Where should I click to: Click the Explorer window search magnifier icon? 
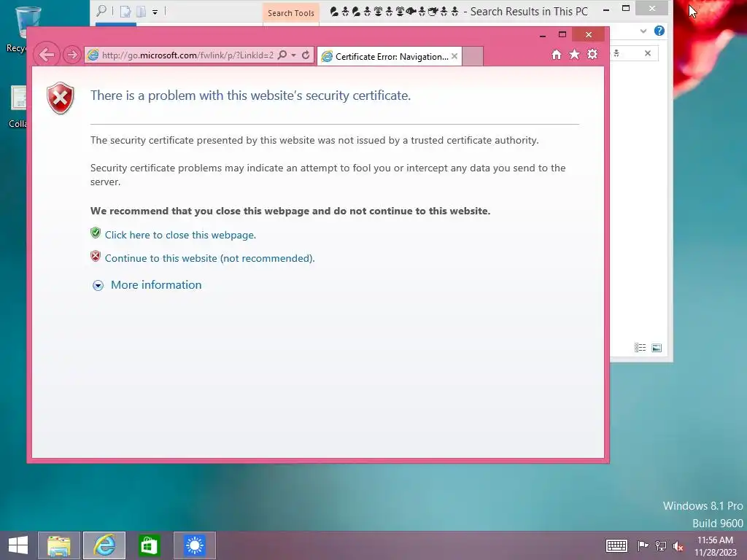coord(101,11)
